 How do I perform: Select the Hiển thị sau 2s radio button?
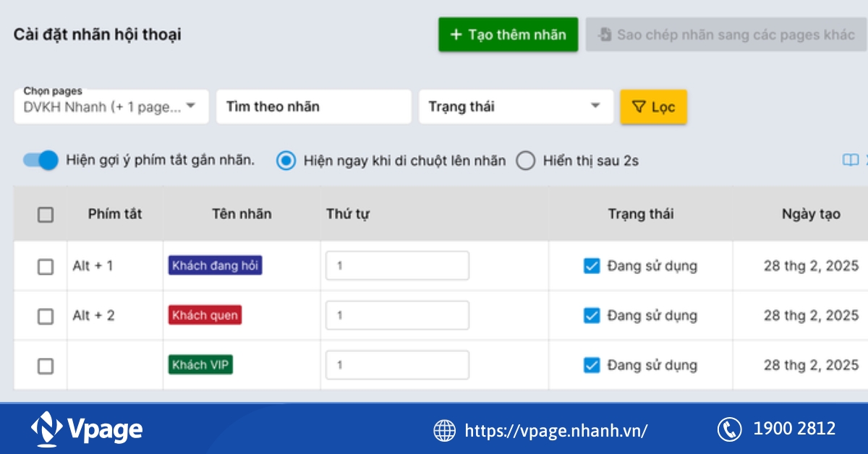[x=527, y=160]
